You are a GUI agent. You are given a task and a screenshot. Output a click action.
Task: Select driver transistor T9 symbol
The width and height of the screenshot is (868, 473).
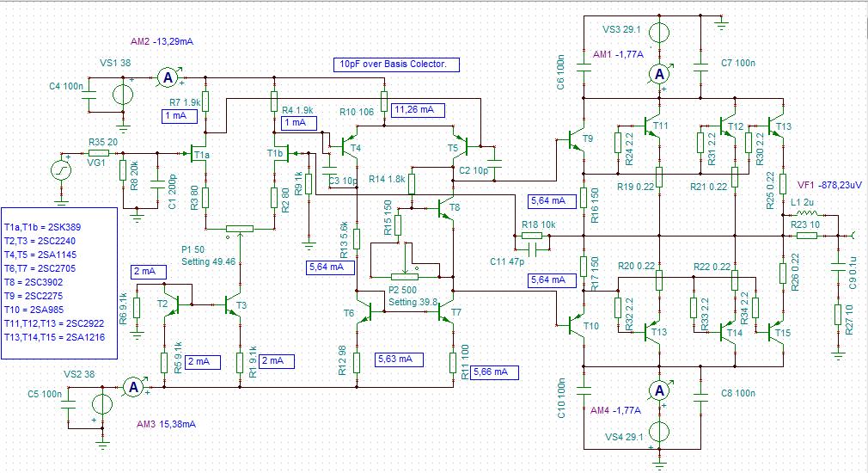click(577, 140)
